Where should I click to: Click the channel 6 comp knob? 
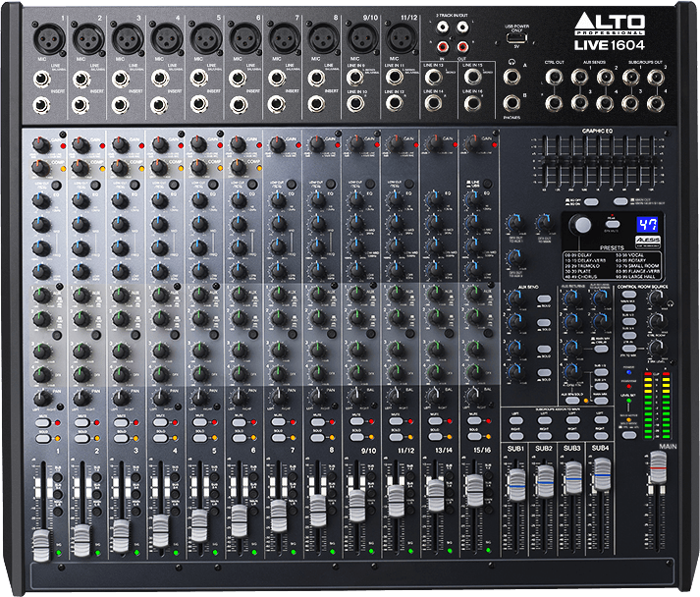pyautogui.click(x=238, y=168)
